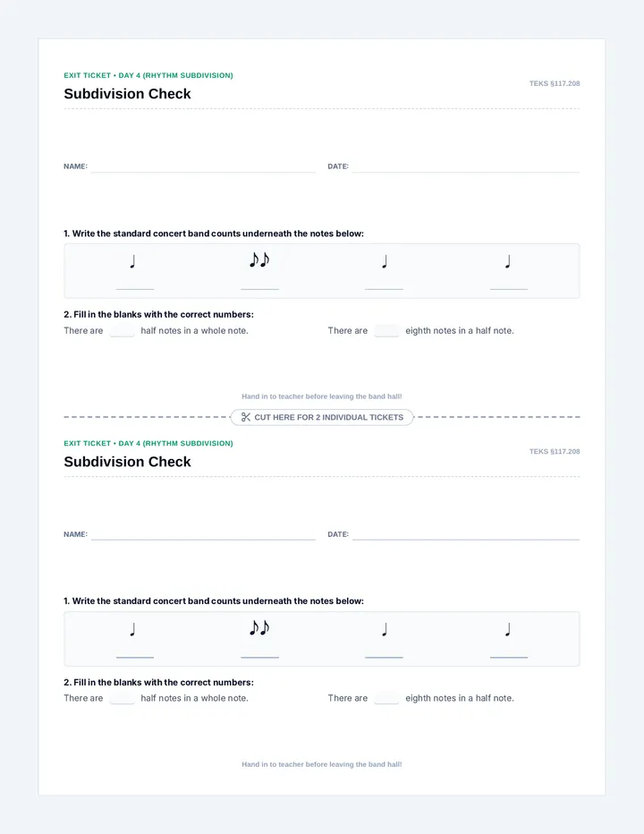Click the paired eighth notes in bottom ticket
Viewport: 644px width, 834px height.
pos(259,627)
